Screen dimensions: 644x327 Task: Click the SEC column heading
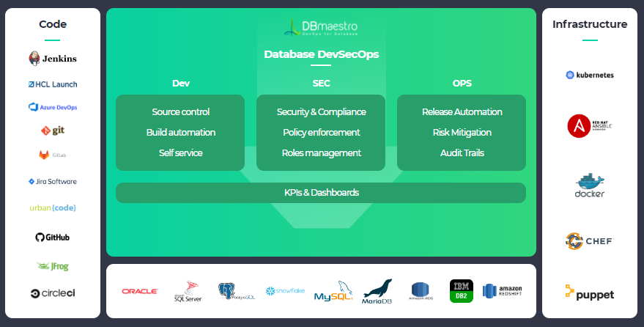point(321,83)
